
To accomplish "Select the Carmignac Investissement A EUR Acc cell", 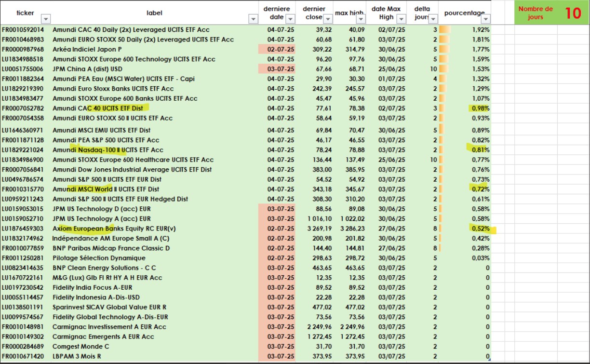I will pyautogui.click(x=109, y=327).
